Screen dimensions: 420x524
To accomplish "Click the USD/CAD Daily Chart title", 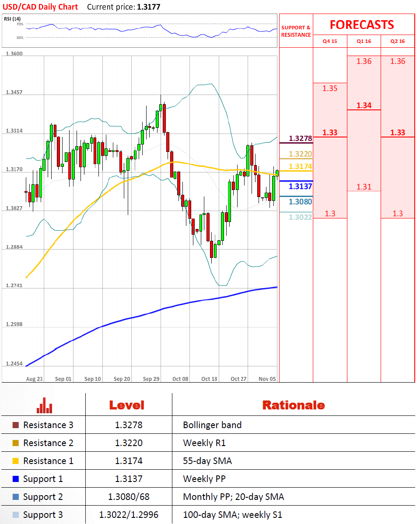I will [40, 7].
